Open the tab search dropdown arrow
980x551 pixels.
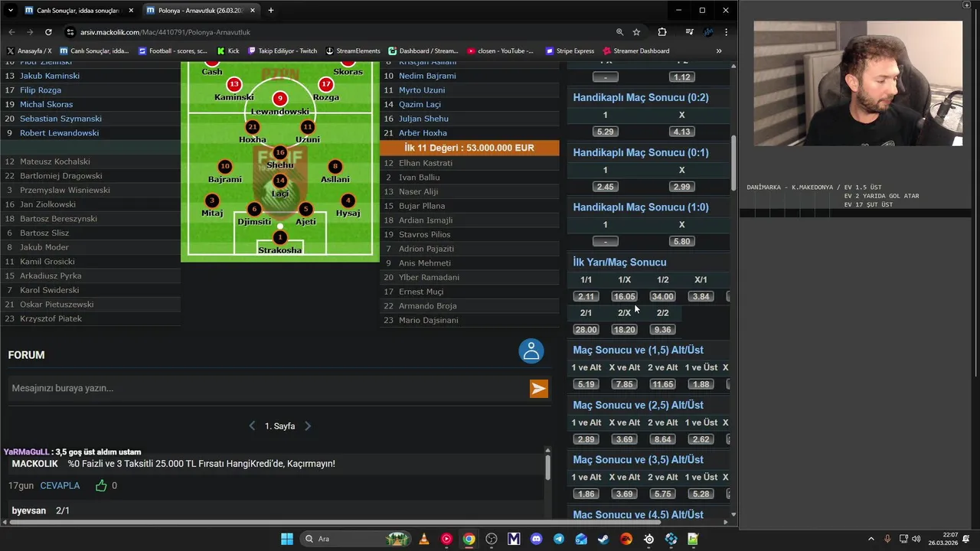tap(11, 11)
